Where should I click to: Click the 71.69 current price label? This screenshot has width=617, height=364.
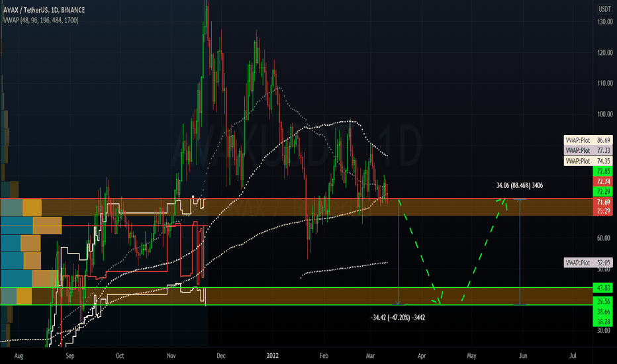[x=603, y=203]
